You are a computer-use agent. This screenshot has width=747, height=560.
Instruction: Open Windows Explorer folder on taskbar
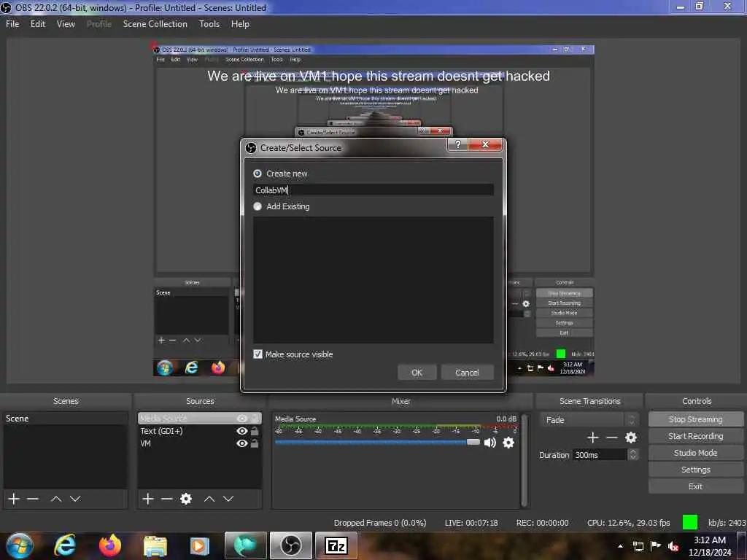155,545
